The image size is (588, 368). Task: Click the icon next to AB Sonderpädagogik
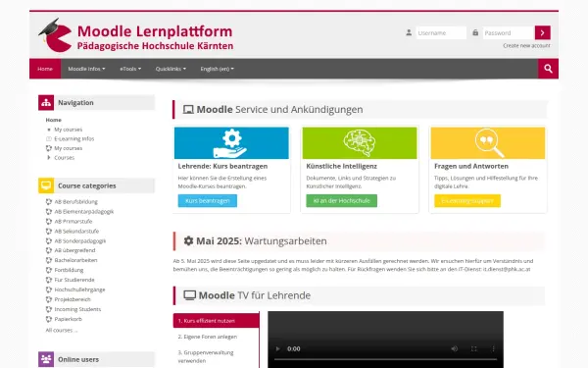pyautogui.click(x=49, y=240)
